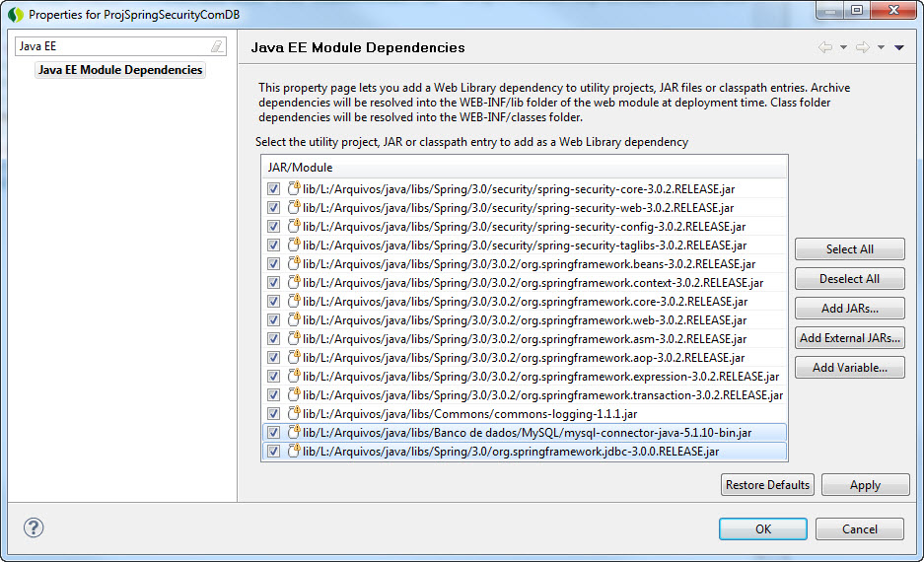Toggle org.springframework.expression jar checkbox

273,377
